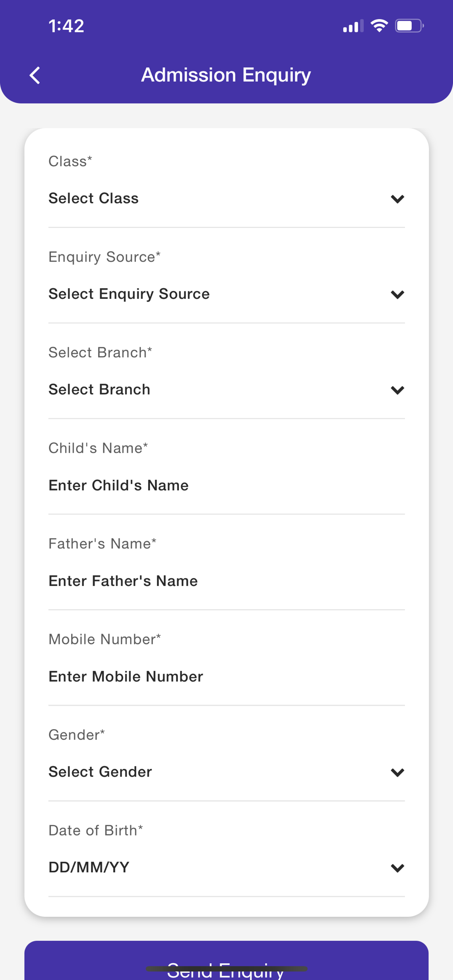Tap the 1:42 clock in status bar
The width and height of the screenshot is (453, 980).
pyautogui.click(x=66, y=26)
